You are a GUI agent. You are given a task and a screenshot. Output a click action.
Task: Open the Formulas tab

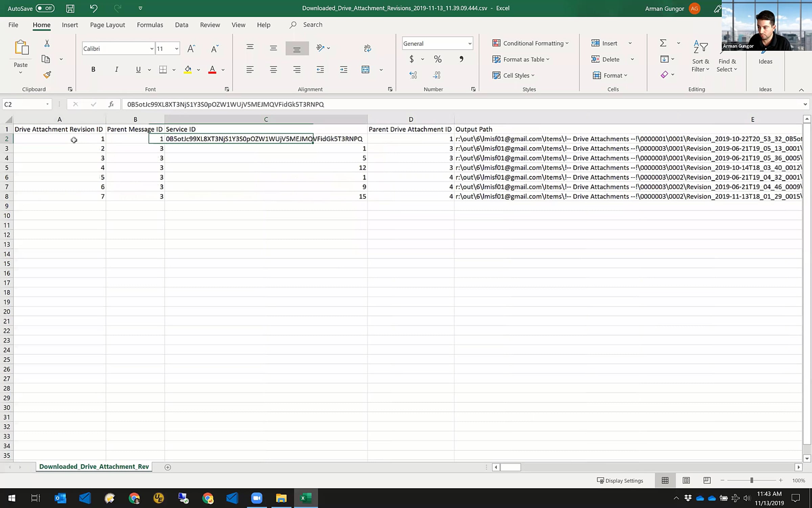[150, 25]
